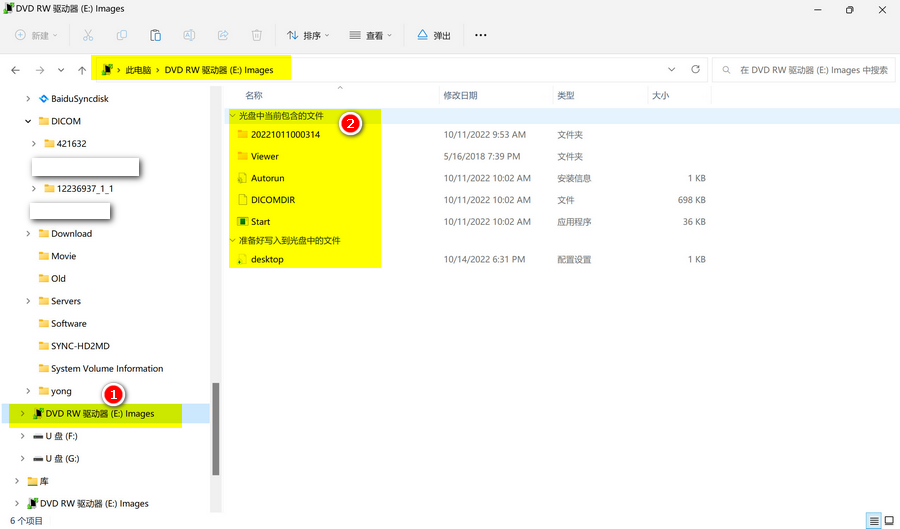900x529 pixels.
Task: Click the 弹出 eject button
Action: click(434, 36)
